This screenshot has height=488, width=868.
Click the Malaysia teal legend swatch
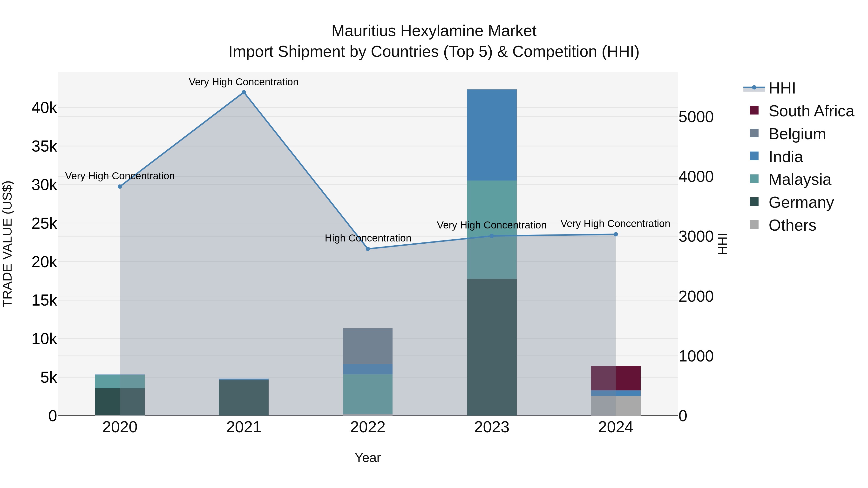[x=754, y=179]
